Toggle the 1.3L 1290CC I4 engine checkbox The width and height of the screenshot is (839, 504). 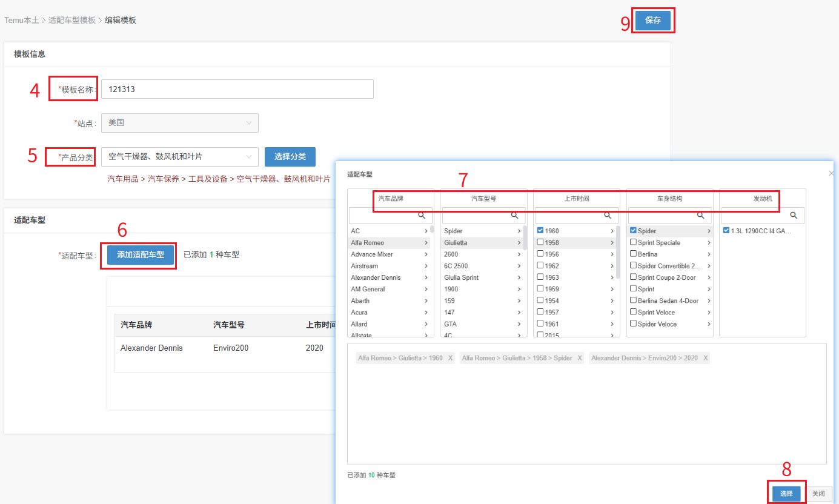tap(726, 231)
